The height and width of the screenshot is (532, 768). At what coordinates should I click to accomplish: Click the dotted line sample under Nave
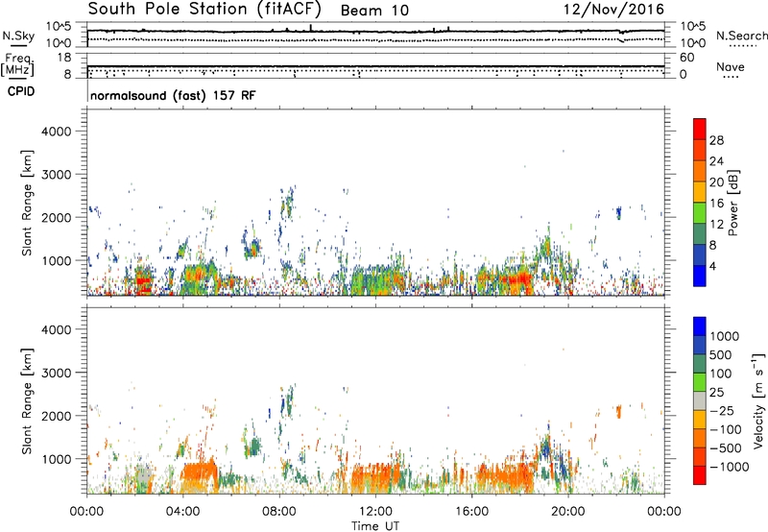[x=731, y=77]
